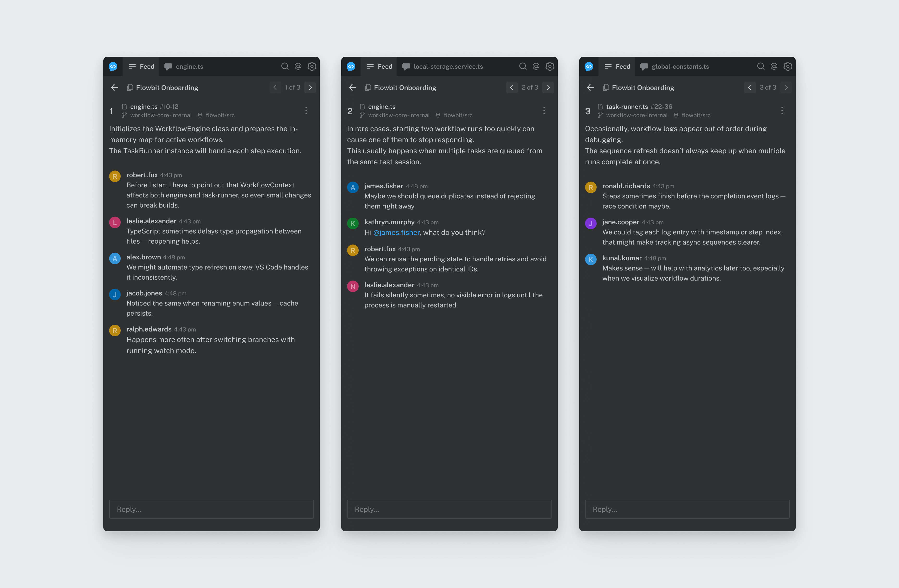Viewport: 899px width, 588px height.
Task: Focus the Reply field in the 1 of 3 panel
Action: pos(212,509)
